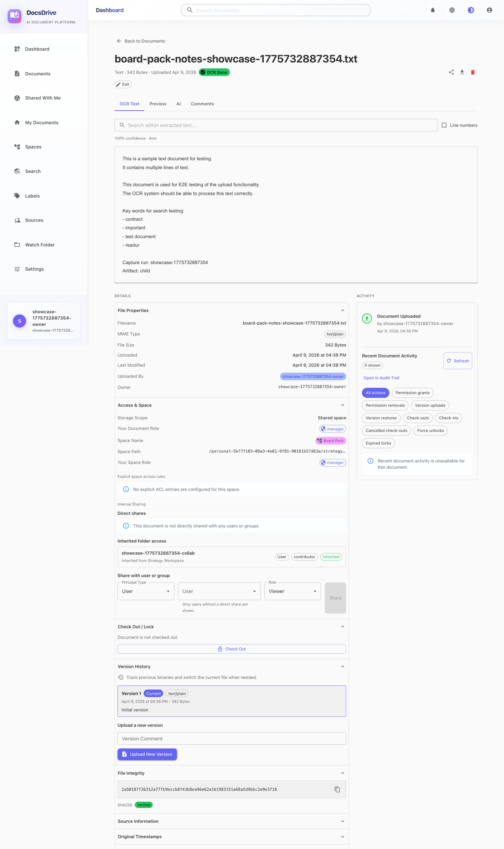Click the document uploaded activity icon

(367, 319)
